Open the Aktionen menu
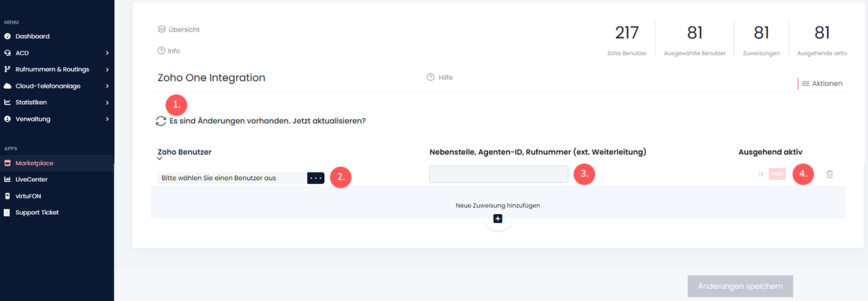 pyautogui.click(x=827, y=83)
